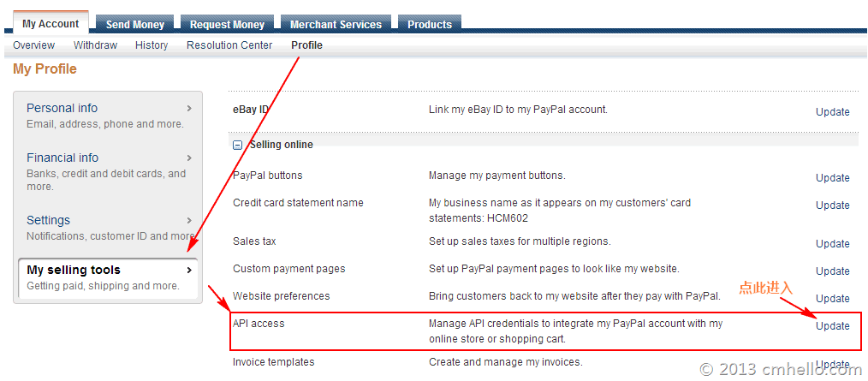Viewport: 868px width, 381px height.
Task: Click 'Notifications, customer ID' description text
Action: [x=110, y=236]
